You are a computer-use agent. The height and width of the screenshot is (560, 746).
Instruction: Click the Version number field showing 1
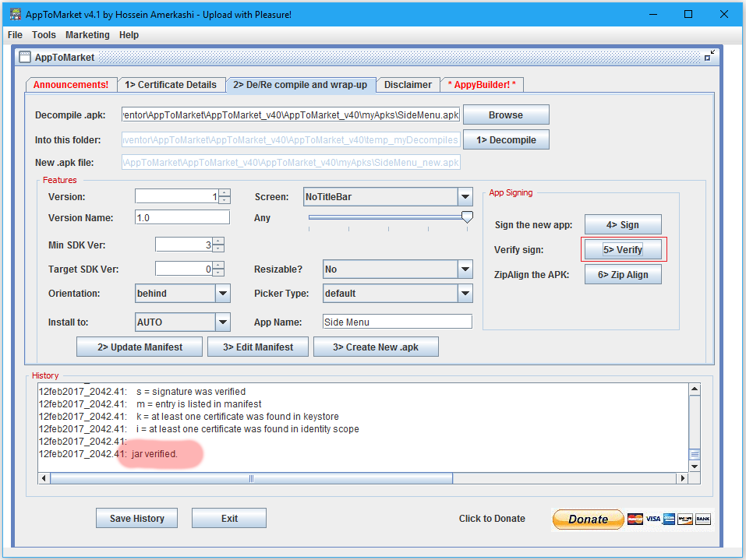click(x=177, y=196)
